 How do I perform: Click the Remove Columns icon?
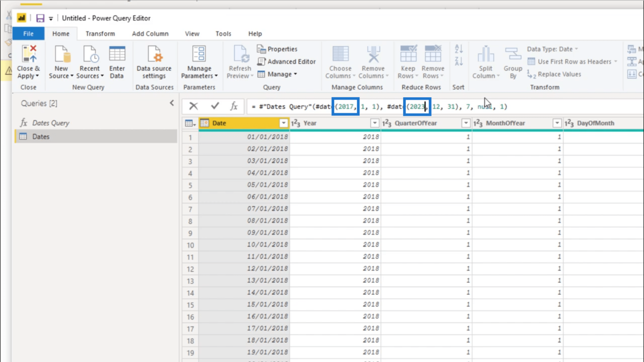click(x=373, y=54)
